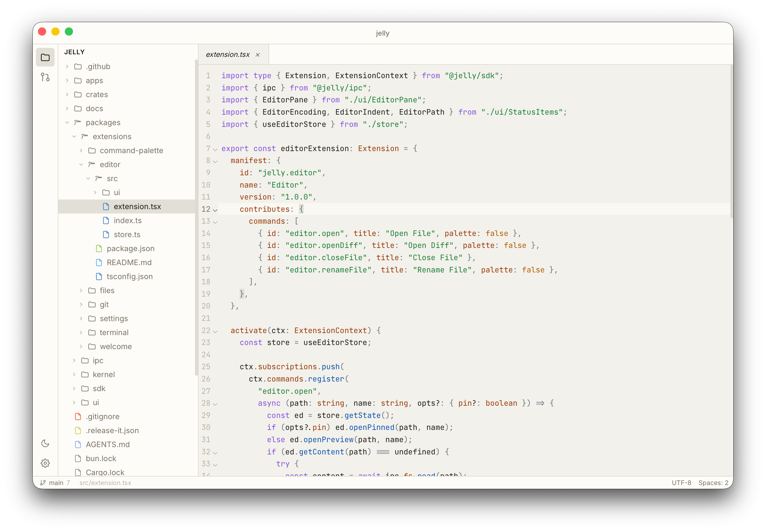Fold the try block at line 33
The image size is (766, 532).
tap(215, 465)
